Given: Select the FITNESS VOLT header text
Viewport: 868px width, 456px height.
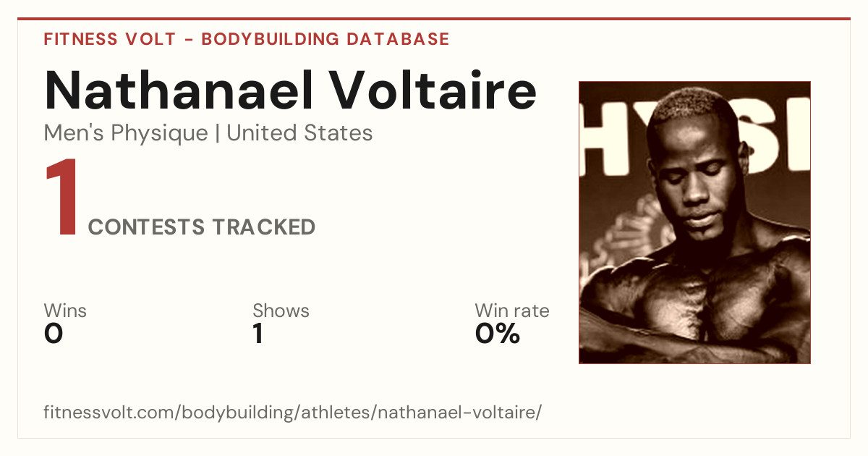Looking at the screenshot, I should [110, 39].
